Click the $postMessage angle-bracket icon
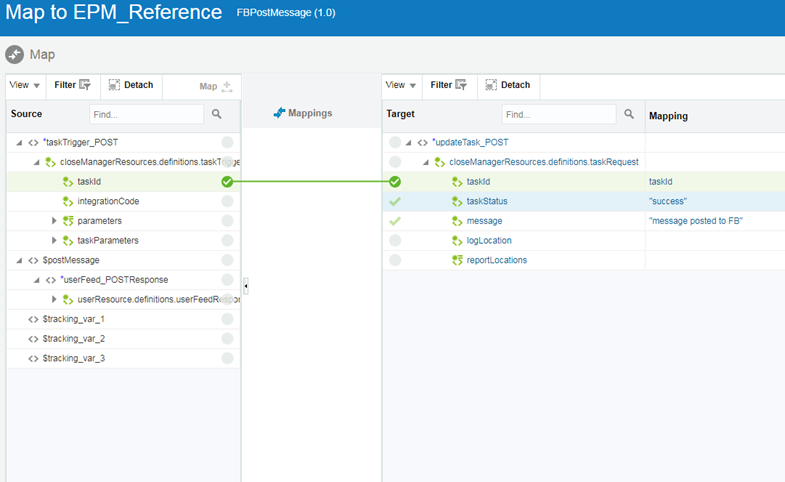The image size is (785, 482). 33,260
